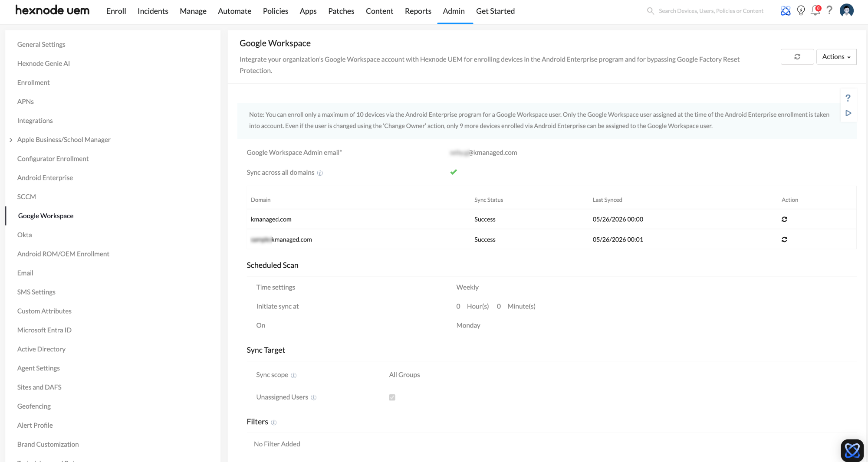Viewport: 868px width, 462px height.
Task: Open Sites and DAFS
Action: pos(39,388)
